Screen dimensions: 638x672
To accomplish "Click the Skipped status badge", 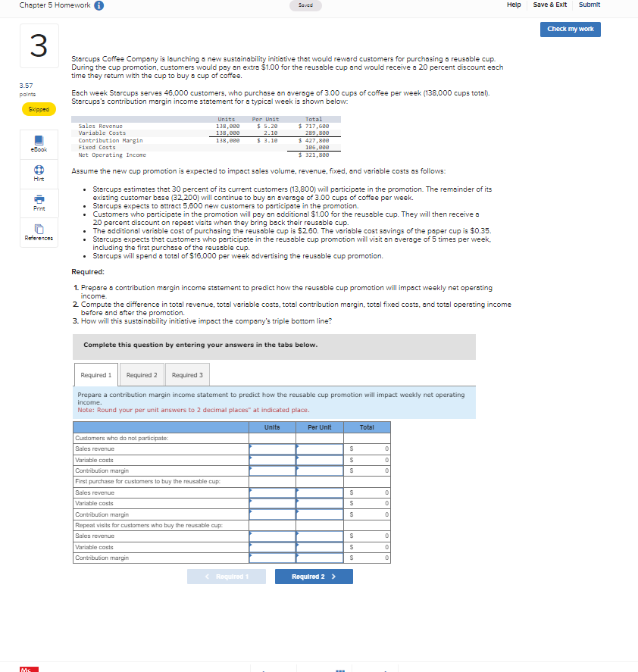I will coord(39,109).
